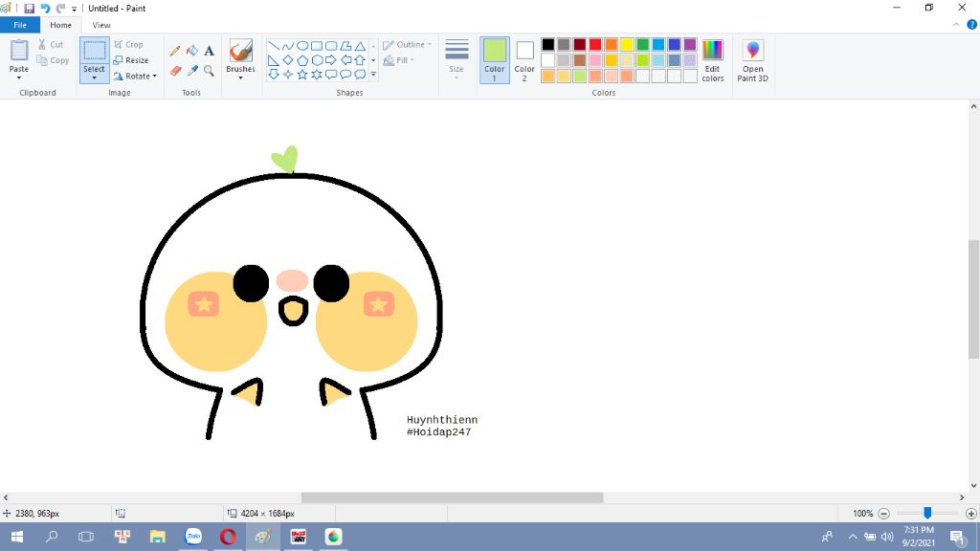Click Open Paint 3D button

click(x=752, y=60)
